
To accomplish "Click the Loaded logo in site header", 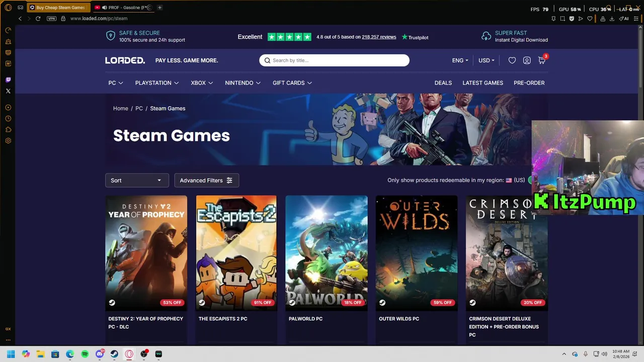I will [125, 60].
